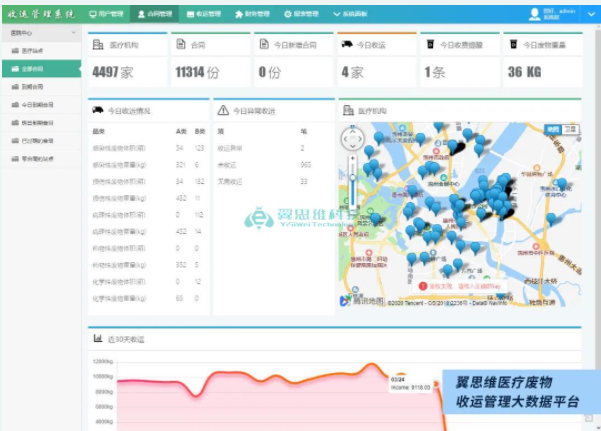Image resolution: width=601 pixels, height=431 pixels.
Task: Click the trash icon on 今日收费提醒 card
Action: pyautogui.click(x=429, y=44)
